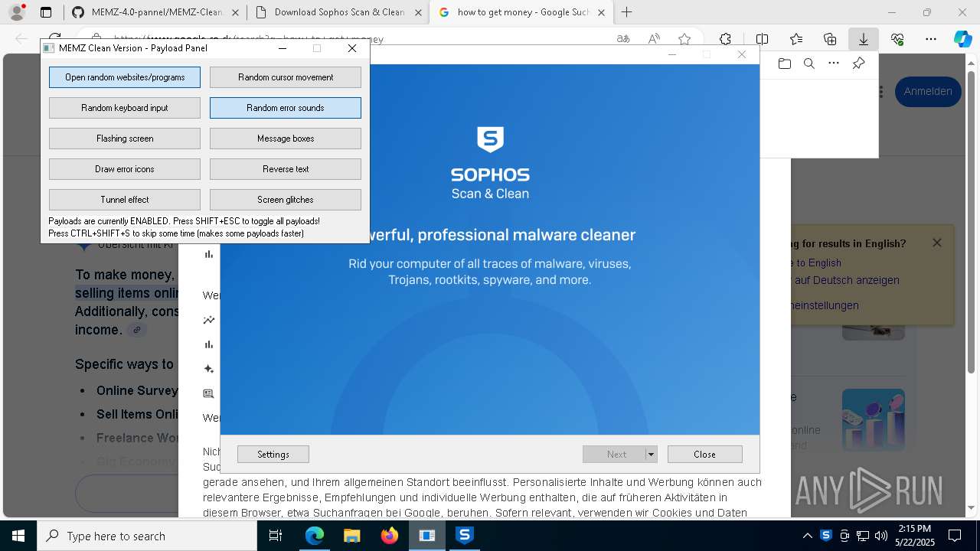The width and height of the screenshot is (980, 551).
Task: Launch Firefox from taskbar
Action: click(x=389, y=536)
